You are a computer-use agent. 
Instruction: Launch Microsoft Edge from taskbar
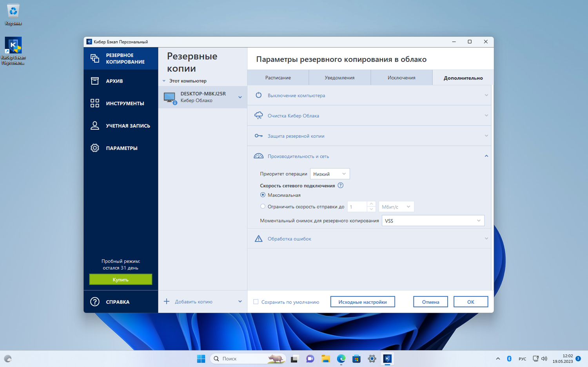coord(341,358)
